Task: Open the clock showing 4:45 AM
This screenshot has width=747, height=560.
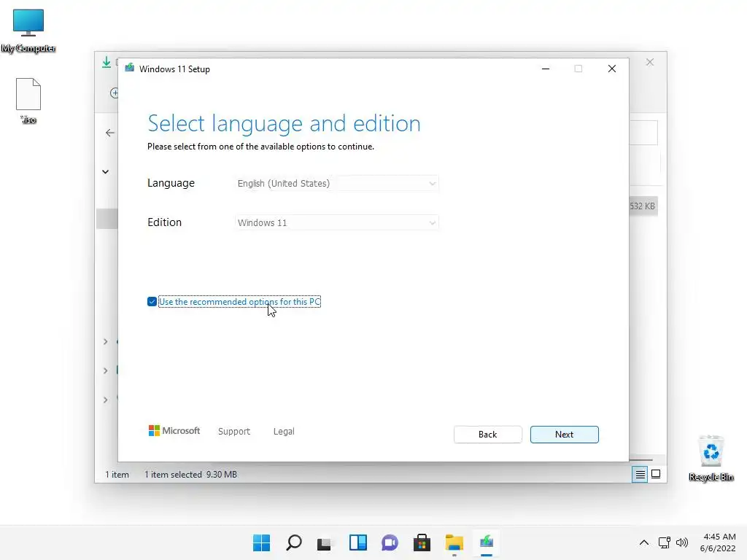Action: click(x=718, y=542)
